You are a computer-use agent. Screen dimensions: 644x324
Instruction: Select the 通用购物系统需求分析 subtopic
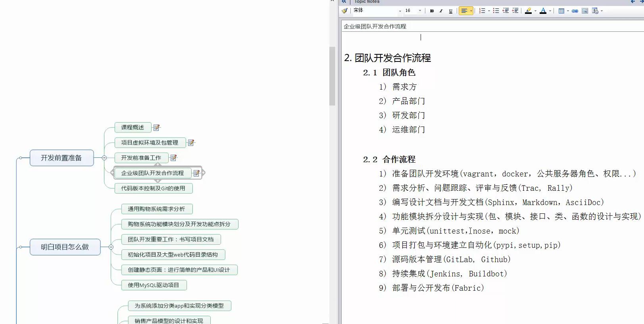point(156,209)
